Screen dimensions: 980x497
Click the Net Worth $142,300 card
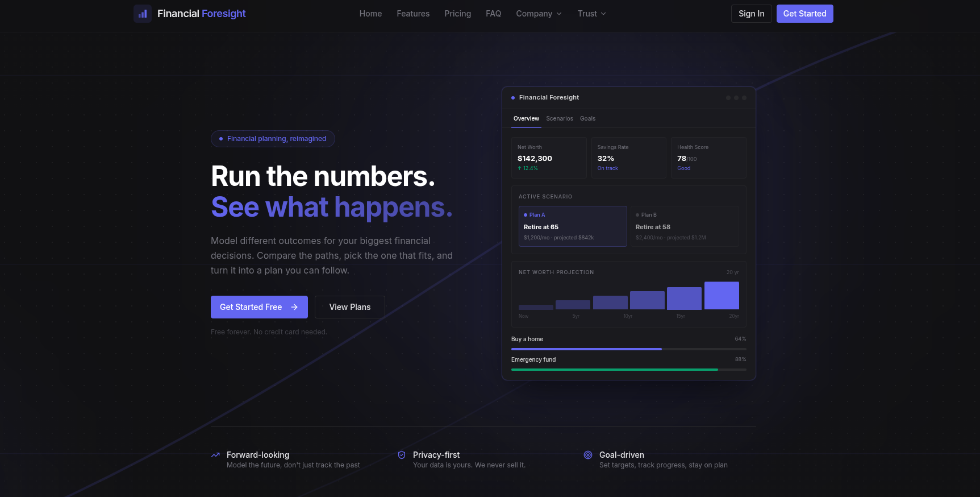click(549, 158)
